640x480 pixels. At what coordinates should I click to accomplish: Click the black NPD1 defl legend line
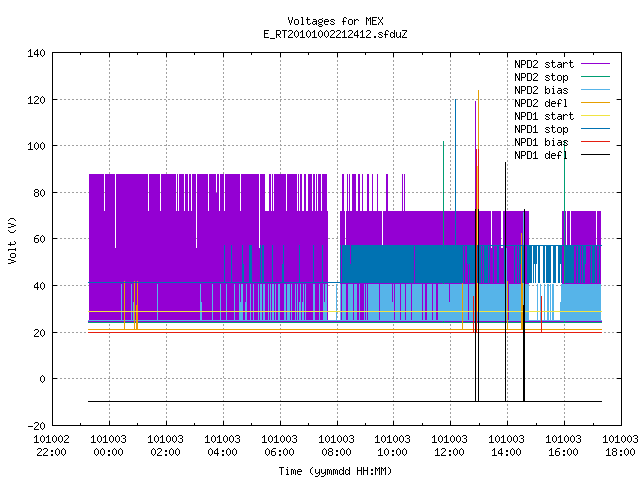(x=595, y=155)
